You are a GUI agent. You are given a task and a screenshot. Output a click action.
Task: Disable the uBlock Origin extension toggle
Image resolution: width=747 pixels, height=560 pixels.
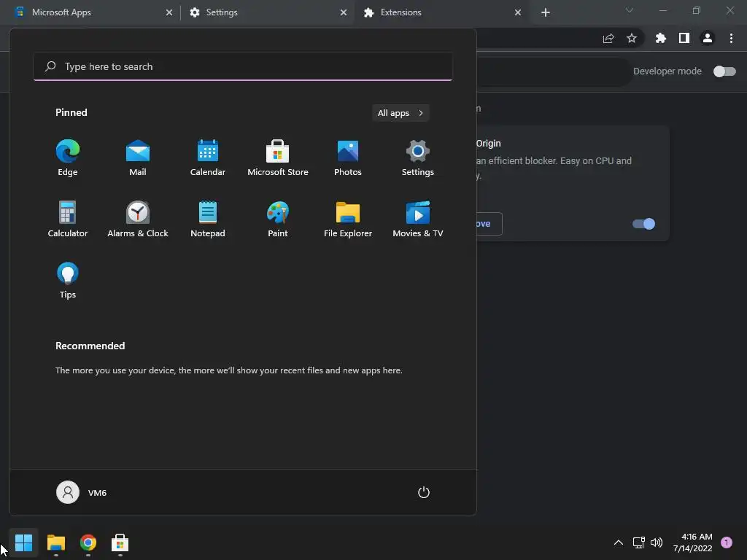pyautogui.click(x=643, y=224)
